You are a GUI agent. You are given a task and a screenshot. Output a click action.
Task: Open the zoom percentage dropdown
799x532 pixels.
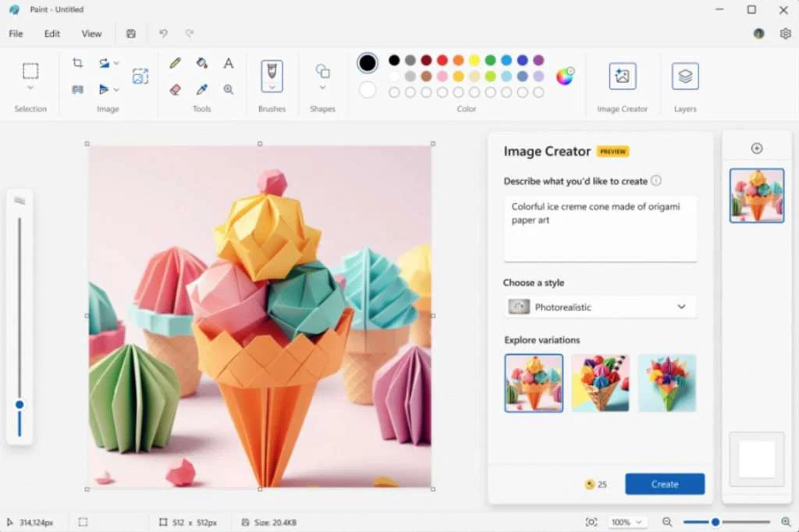pos(627,522)
